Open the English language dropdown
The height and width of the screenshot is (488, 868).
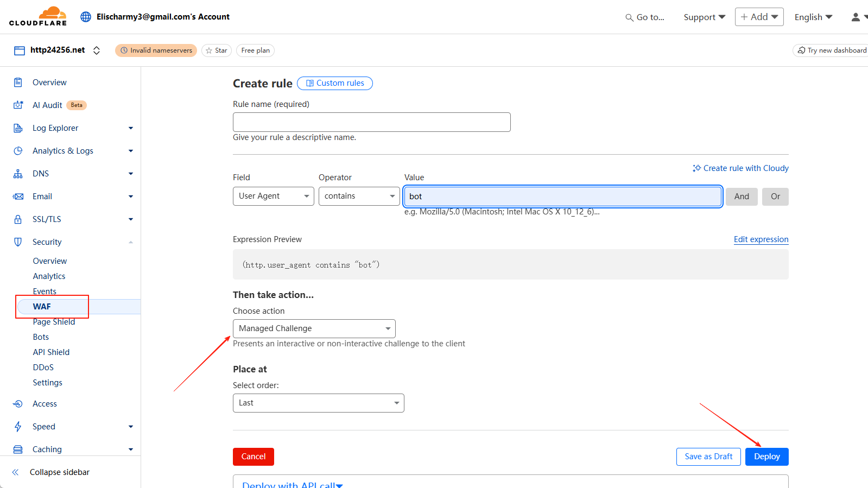[x=814, y=17]
